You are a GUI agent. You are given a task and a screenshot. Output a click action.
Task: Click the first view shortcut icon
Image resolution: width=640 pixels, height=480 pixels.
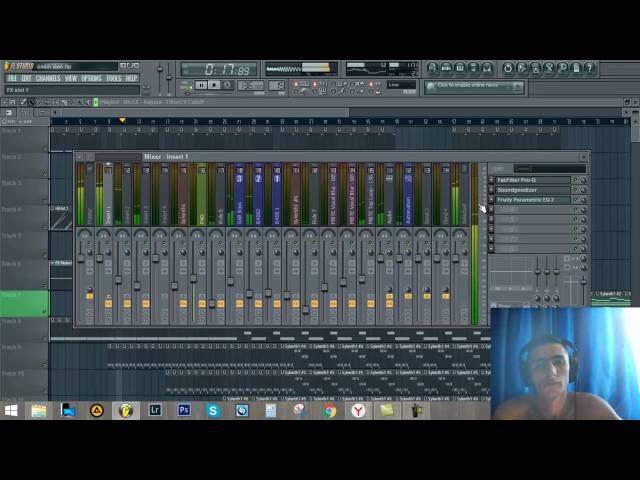[433, 68]
